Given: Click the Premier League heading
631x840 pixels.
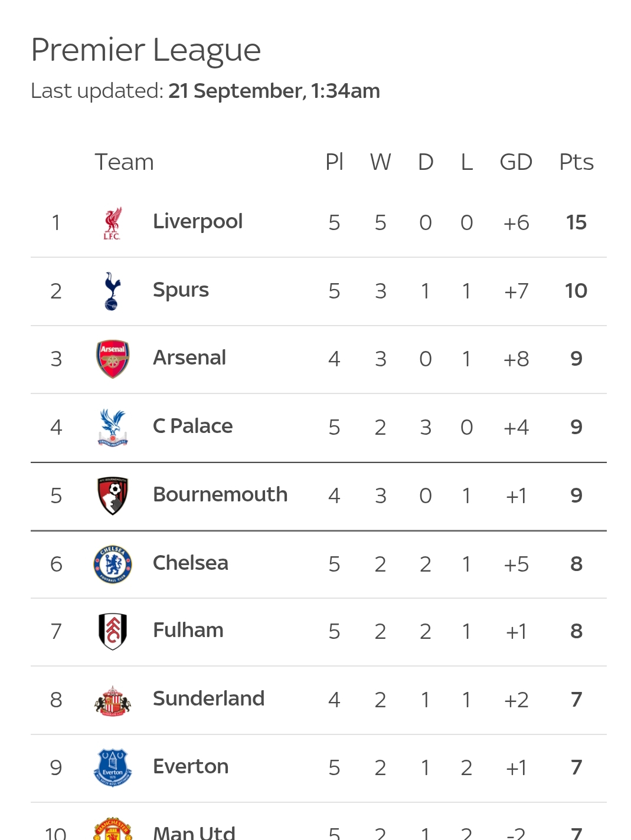Looking at the screenshot, I should click(x=146, y=50).
